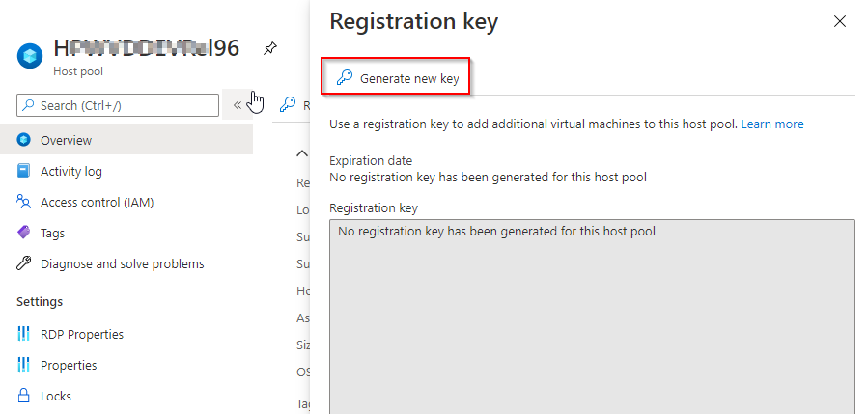Click the host pool cube icon

30,56
